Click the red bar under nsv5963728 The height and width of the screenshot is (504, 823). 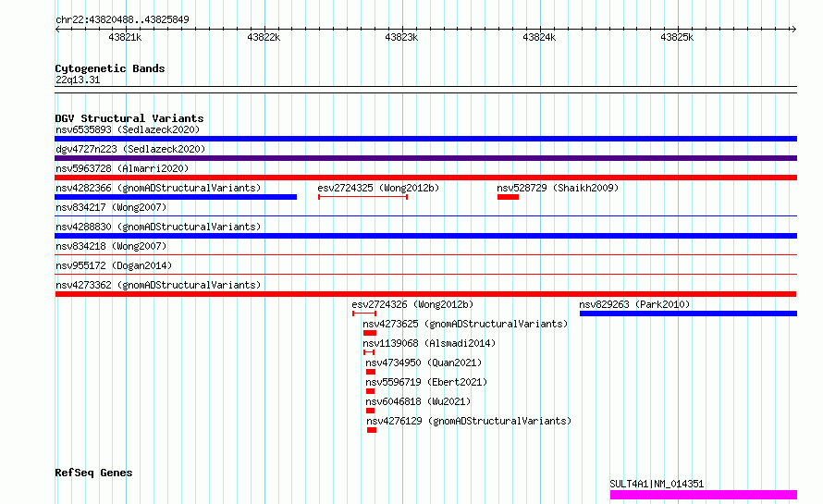425,178
